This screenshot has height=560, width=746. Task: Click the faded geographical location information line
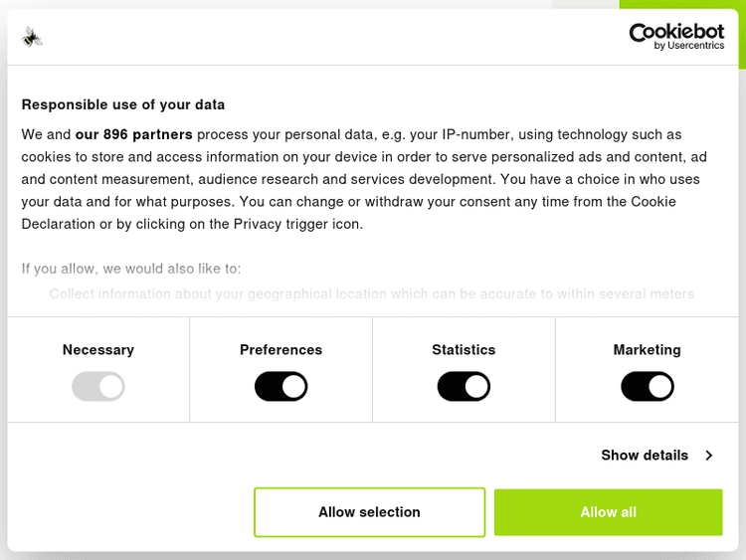(x=371, y=294)
